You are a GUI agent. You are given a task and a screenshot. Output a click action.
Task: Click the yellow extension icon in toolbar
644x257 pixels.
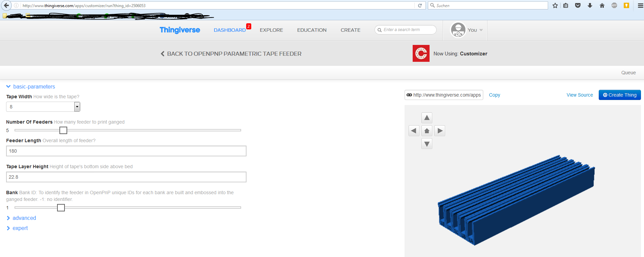(626, 5)
